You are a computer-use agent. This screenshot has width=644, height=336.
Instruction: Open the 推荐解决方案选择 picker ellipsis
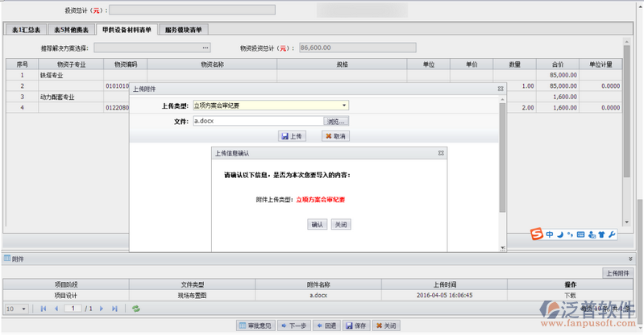(x=206, y=48)
